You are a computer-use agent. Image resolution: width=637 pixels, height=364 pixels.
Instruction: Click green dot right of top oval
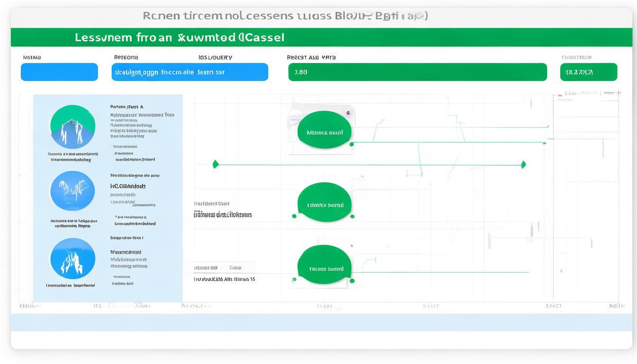pos(352,144)
